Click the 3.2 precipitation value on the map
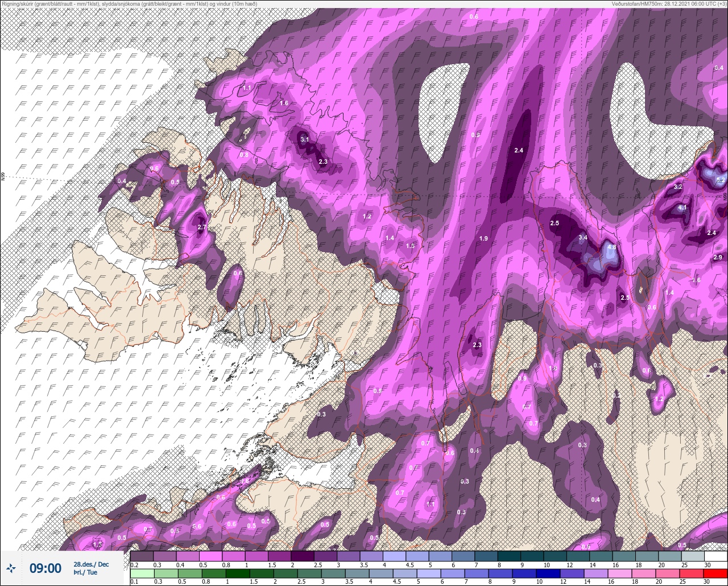The image size is (728, 586). [x=678, y=187]
